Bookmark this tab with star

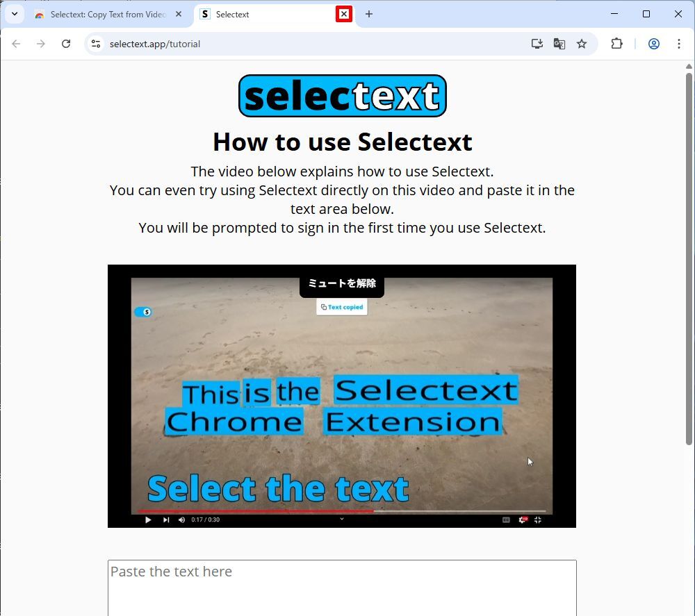582,44
